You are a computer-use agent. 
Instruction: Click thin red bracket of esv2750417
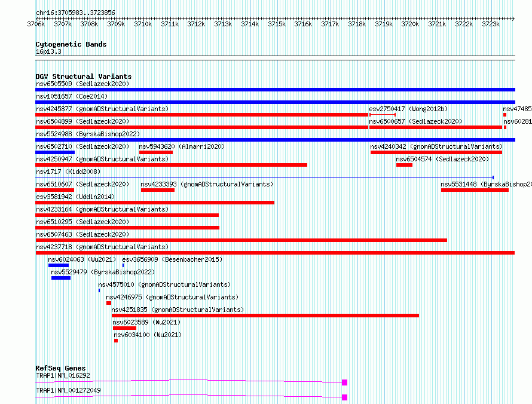point(383,115)
